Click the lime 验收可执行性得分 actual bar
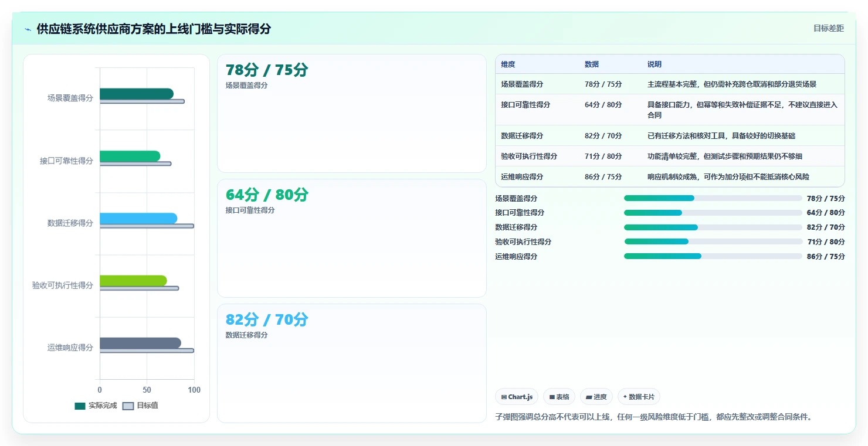The width and height of the screenshot is (868, 446). point(133,281)
